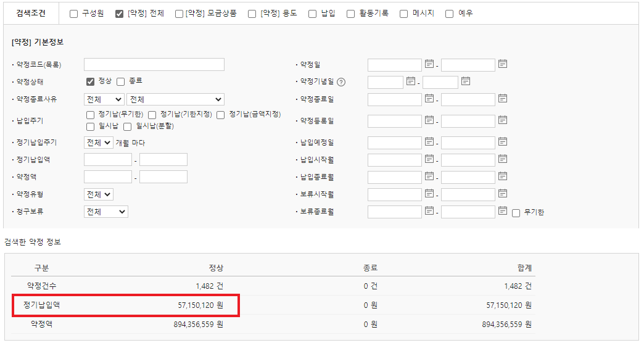Click the 약정기념일 help question icon
This screenshot has height=348, width=644.
click(341, 82)
